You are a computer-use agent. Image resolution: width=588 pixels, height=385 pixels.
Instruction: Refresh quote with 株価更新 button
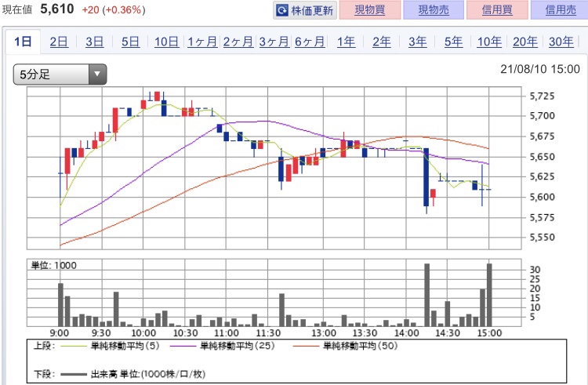pos(305,10)
